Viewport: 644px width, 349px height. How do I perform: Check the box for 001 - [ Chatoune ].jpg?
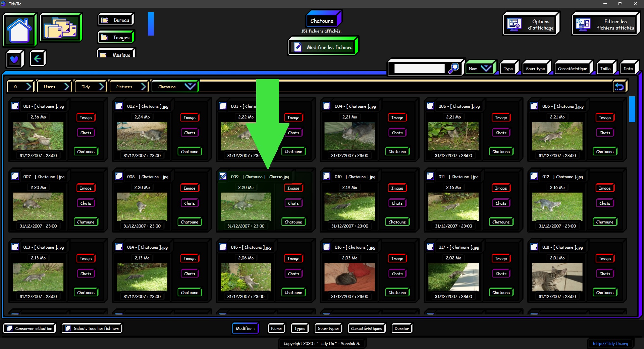pos(15,106)
